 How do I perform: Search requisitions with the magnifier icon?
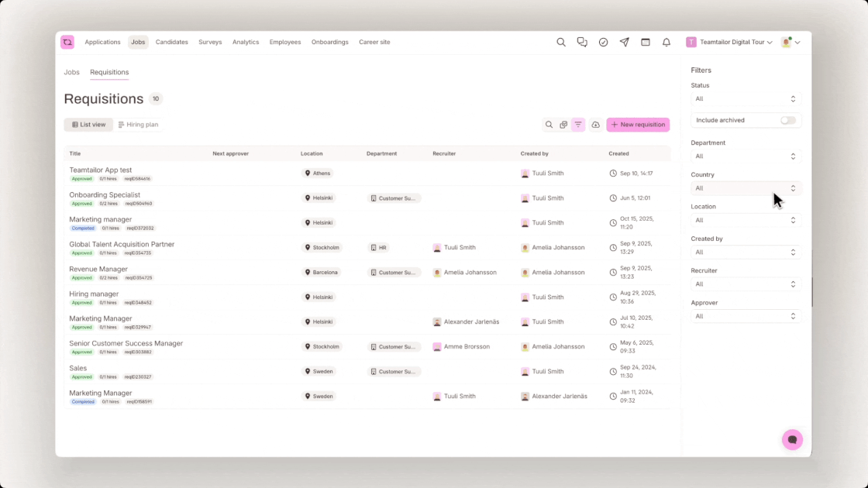549,125
